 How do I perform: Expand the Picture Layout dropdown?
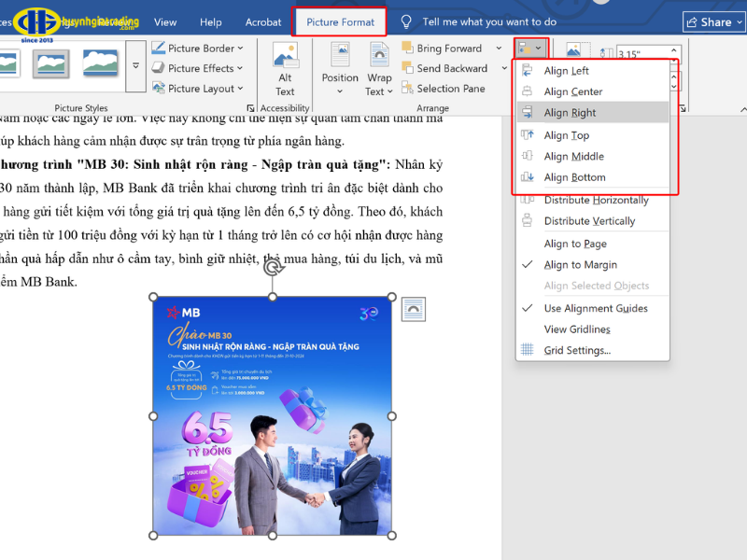coord(240,89)
